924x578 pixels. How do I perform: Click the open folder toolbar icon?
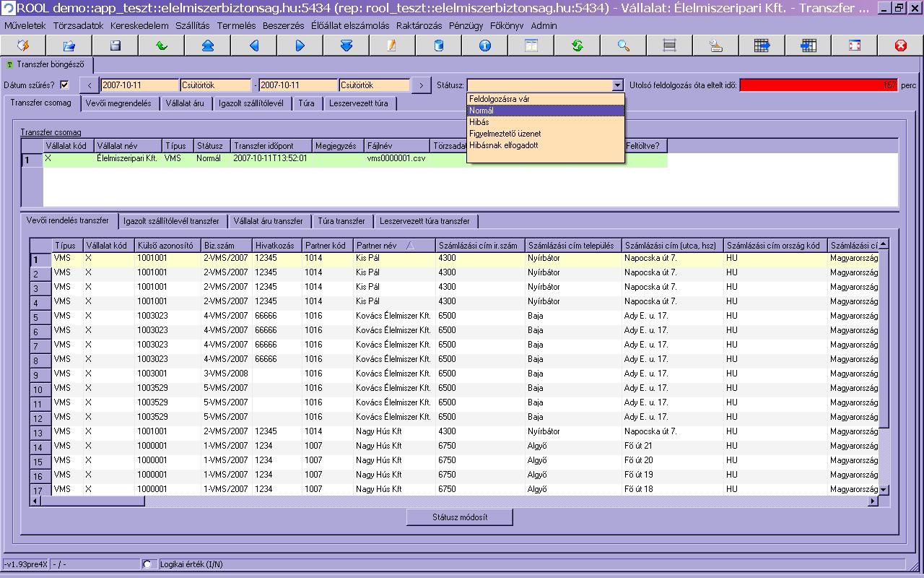click(69, 46)
